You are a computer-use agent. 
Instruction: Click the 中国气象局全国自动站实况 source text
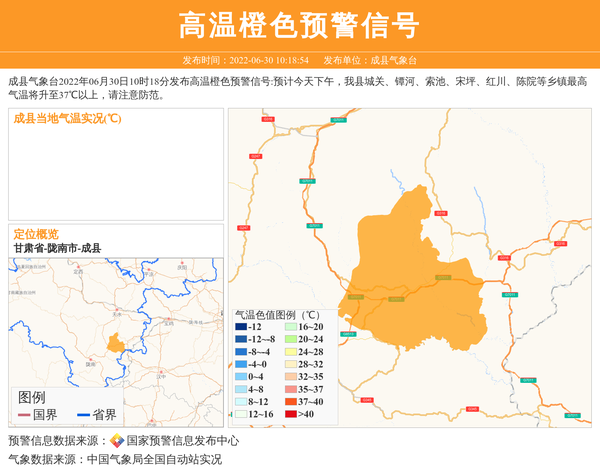click(x=154, y=460)
